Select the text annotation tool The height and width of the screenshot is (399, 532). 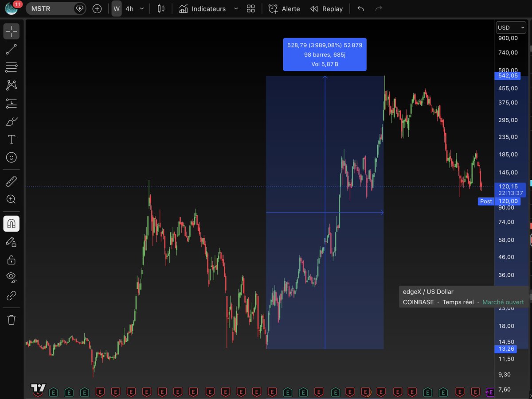click(x=12, y=139)
